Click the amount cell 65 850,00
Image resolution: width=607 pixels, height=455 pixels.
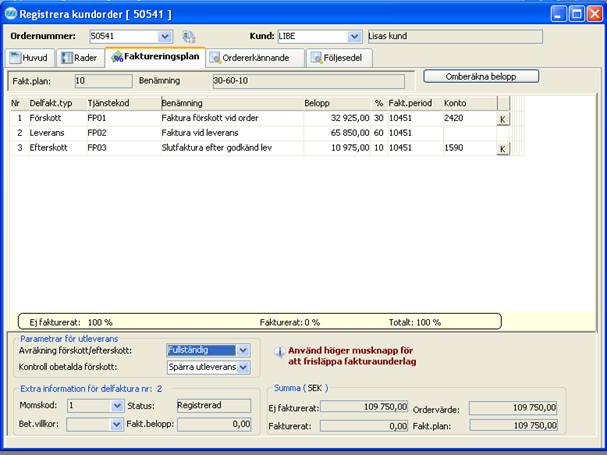click(337, 133)
